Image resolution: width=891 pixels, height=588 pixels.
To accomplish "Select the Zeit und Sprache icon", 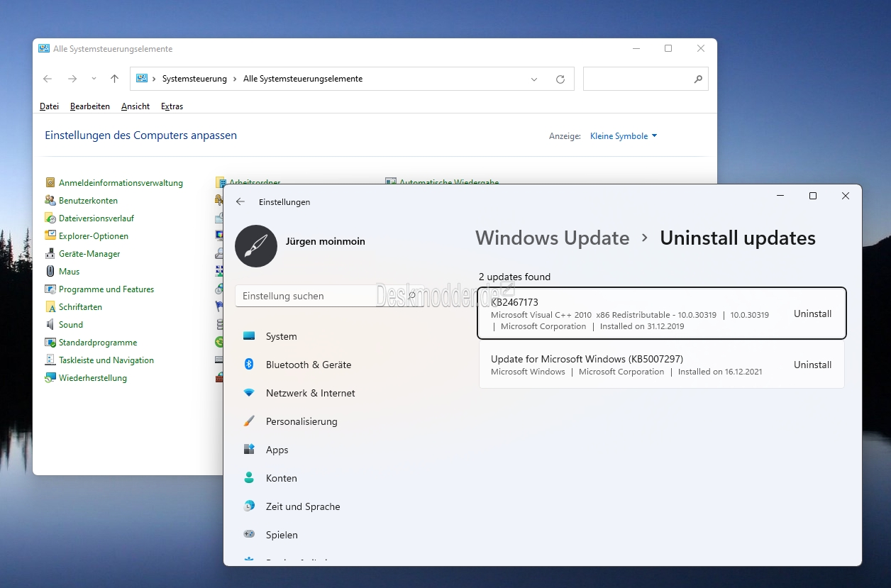I will (x=249, y=506).
